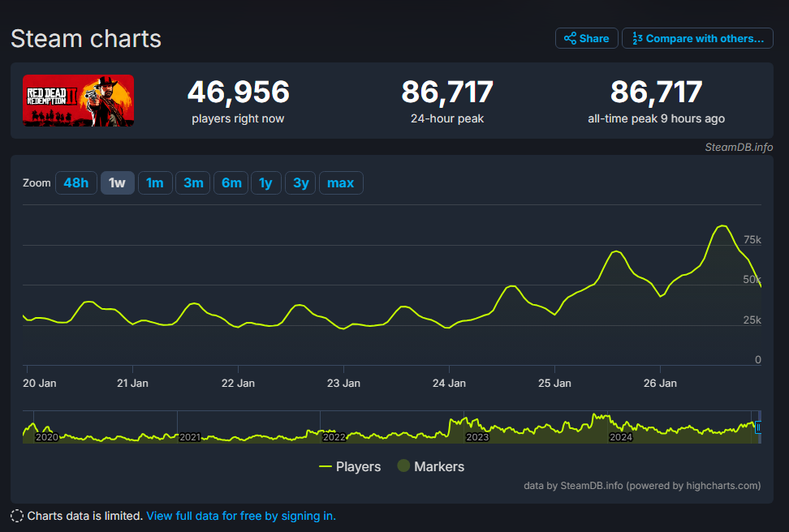Click the 2022 label in navigator
Viewport: 789px width, 532px height.
coord(334,437)
